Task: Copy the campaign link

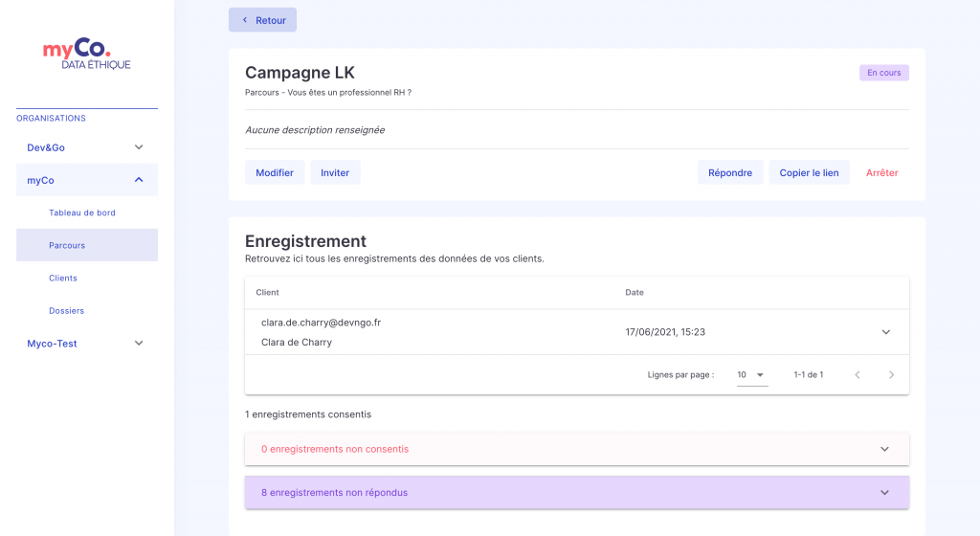Action: pyautogui.click(x=809, y=172)
